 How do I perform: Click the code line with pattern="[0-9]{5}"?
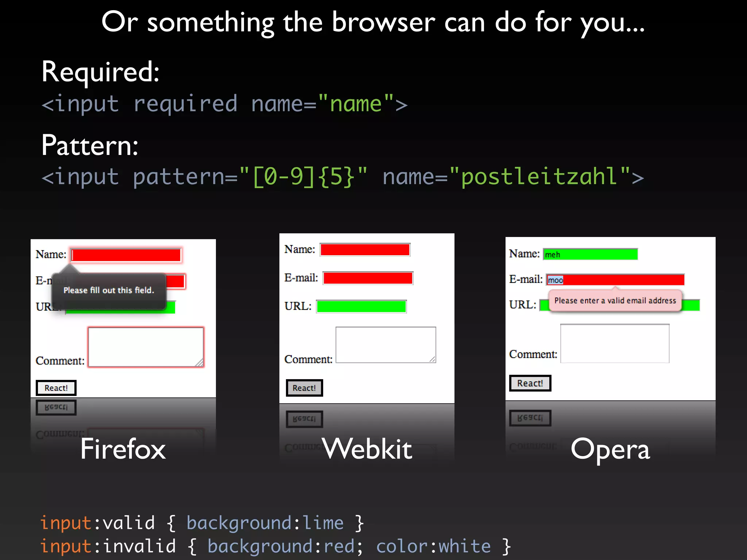point(343,177)
